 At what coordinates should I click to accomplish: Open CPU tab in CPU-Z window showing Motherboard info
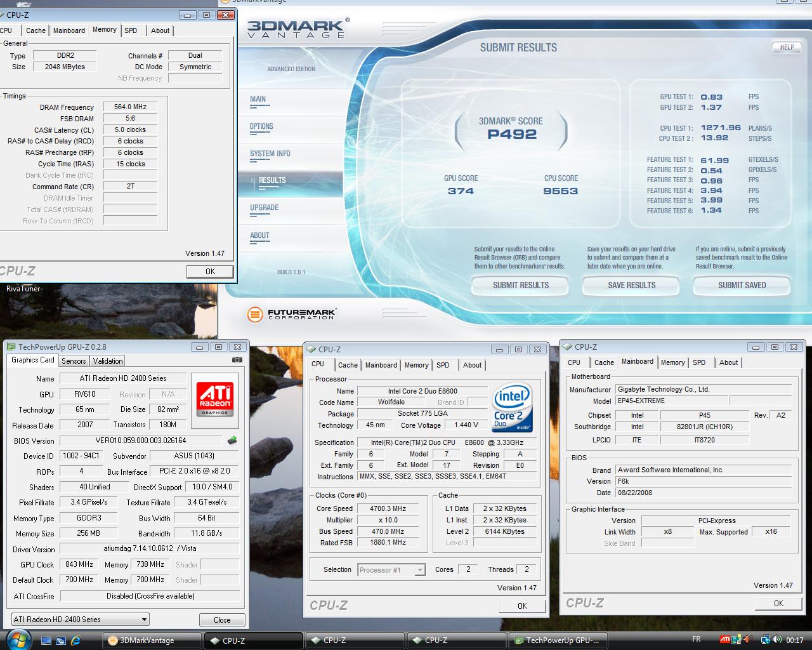[x=574, y=362]
